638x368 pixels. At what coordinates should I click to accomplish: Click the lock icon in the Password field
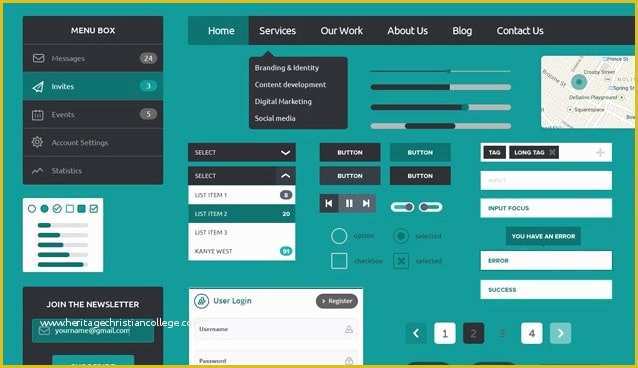coord(349,361)
